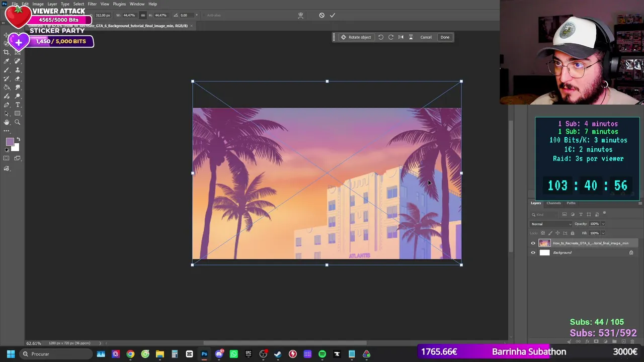Select the Rectangle shape tool
644x362 pixels.
(18, 113)
